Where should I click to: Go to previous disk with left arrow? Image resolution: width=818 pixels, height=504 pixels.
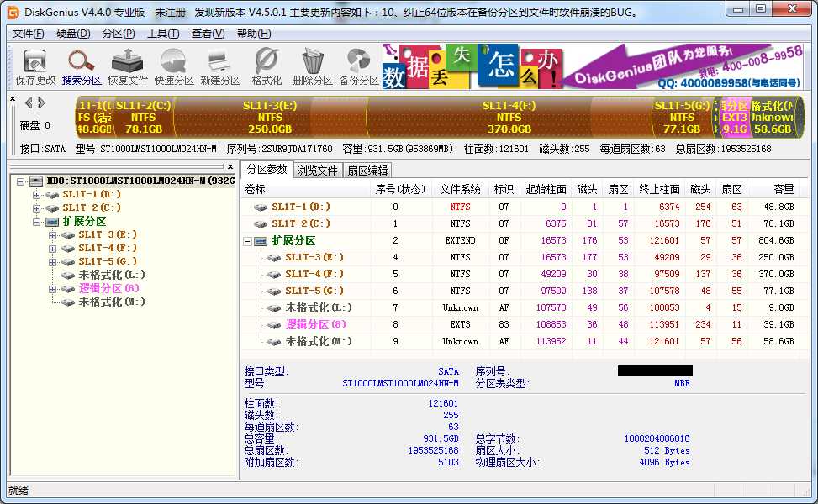click(x=29, y=103)
